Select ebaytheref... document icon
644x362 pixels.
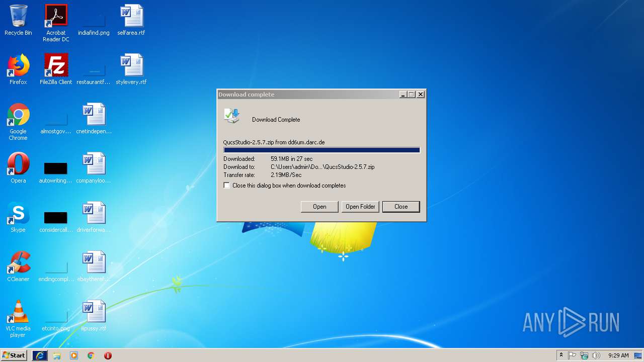coord(94,266)
